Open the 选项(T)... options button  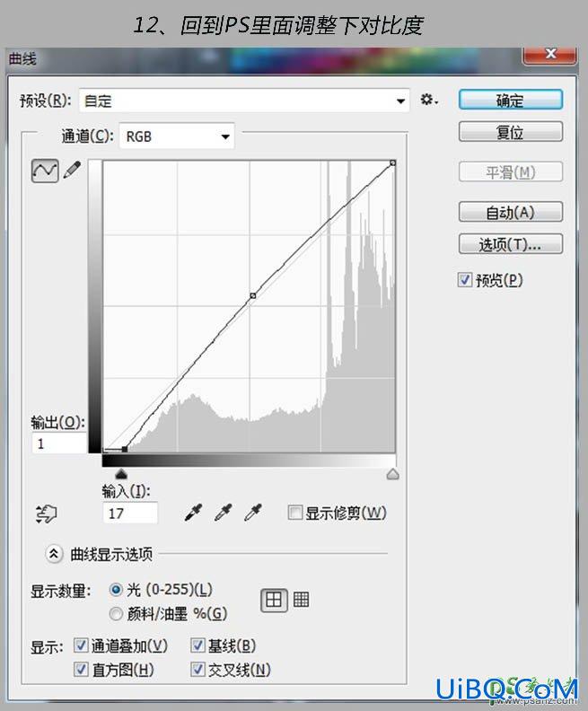click(x=511, y=244)
